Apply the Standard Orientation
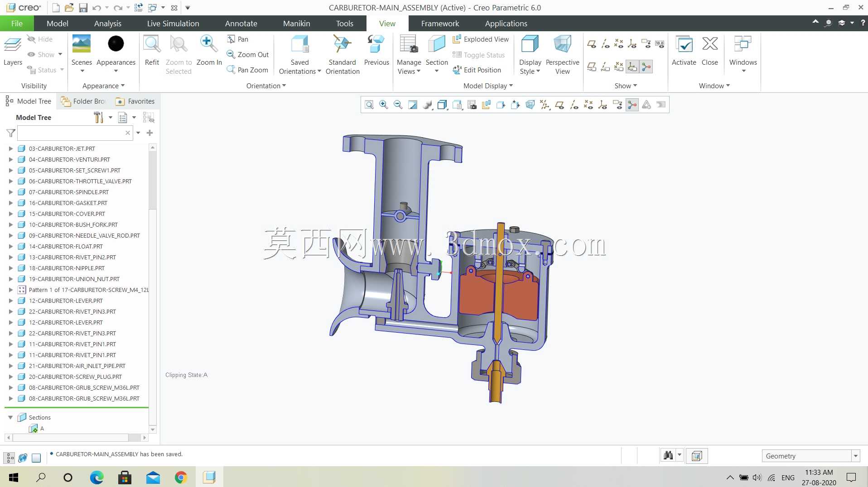The width and height of the screenshot is (868, 487). coord(342,55)
